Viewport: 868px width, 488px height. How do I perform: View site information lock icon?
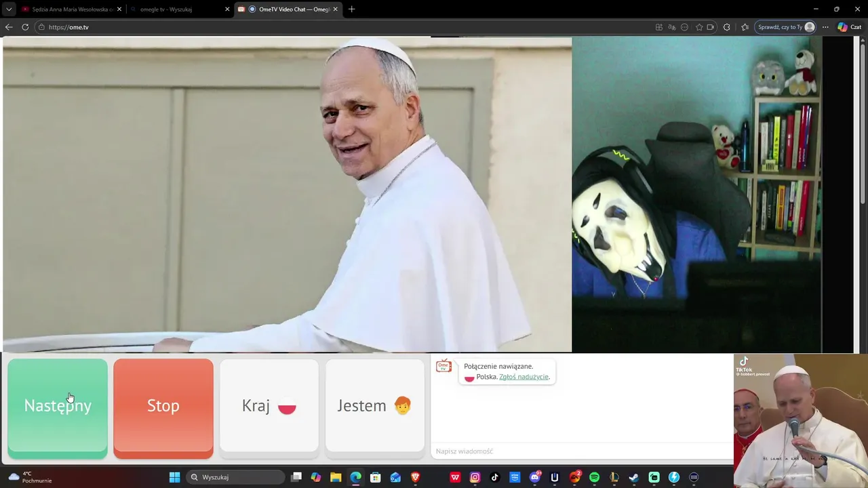click(x=41, y=27)
